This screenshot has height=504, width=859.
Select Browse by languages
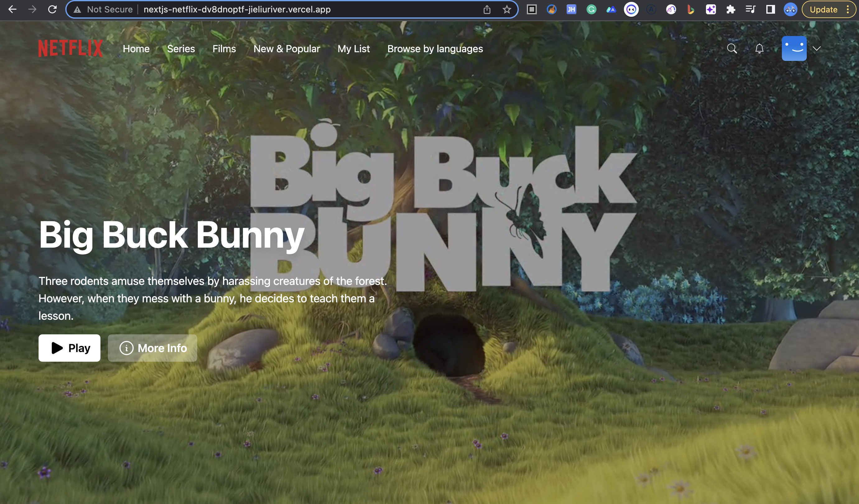coord(435,49)
